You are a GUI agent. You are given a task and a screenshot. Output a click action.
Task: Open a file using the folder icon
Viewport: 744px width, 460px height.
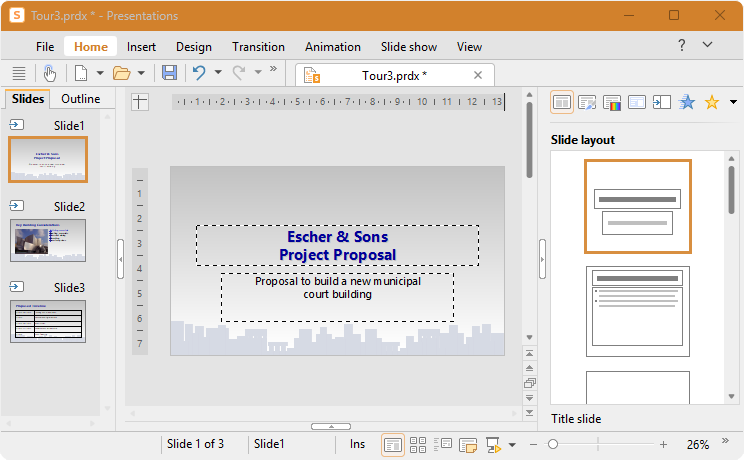tap(121, 73)
